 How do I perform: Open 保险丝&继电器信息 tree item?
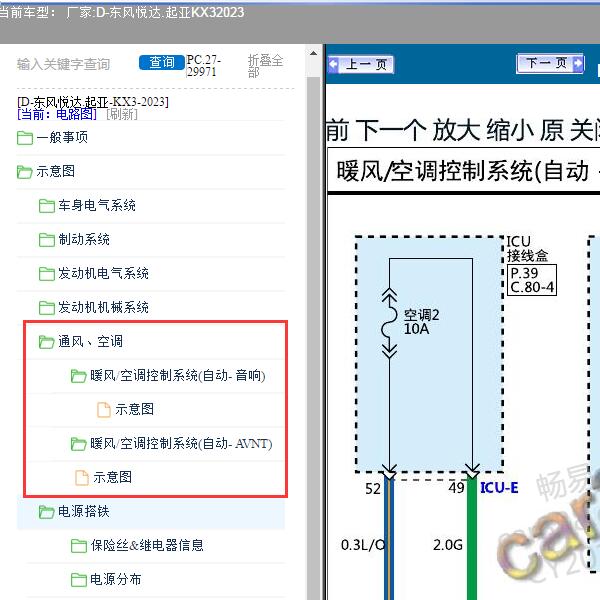pyautogui.click(x=147, y=545)
